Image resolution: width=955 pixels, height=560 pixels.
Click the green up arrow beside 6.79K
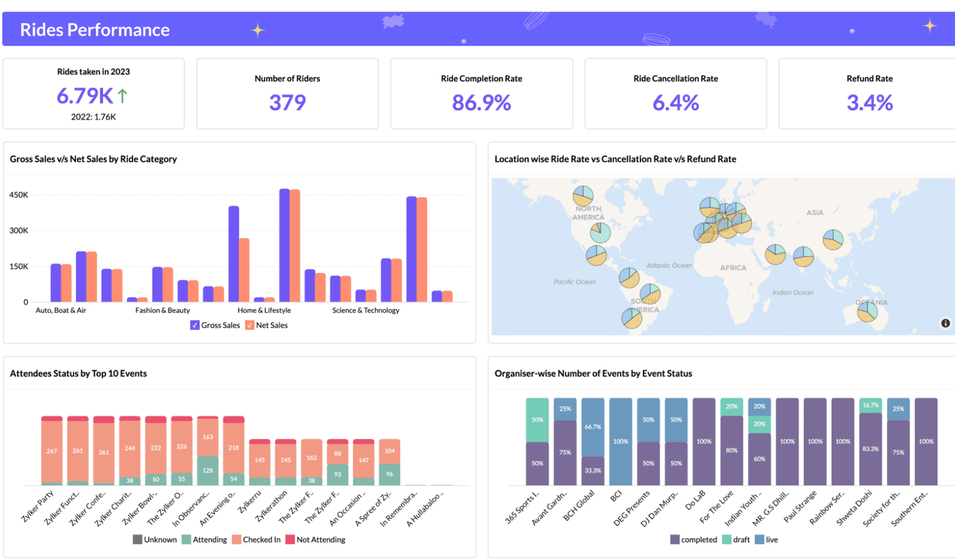pyautogui.click(x=122, y=96)
